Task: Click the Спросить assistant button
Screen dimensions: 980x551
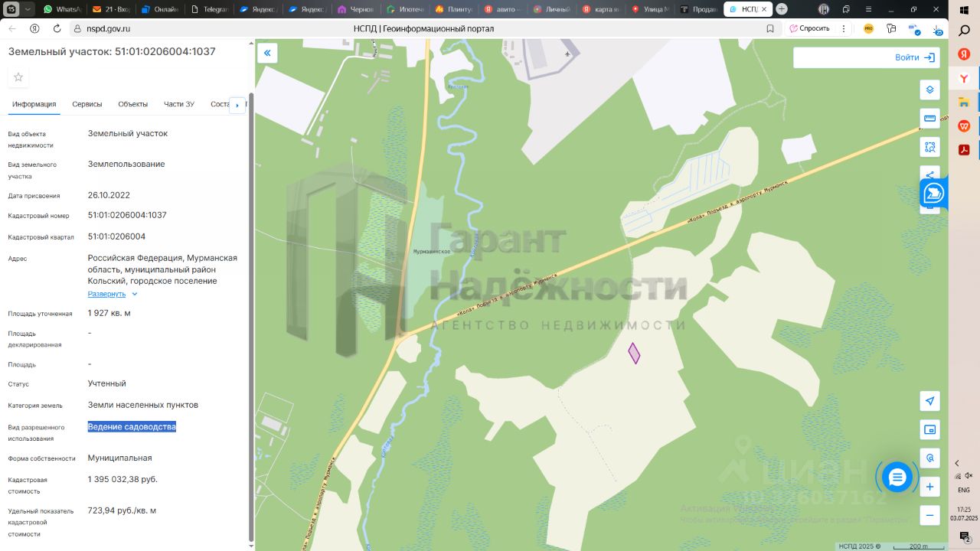Action: pyautogui.click(x=810, y=28)
